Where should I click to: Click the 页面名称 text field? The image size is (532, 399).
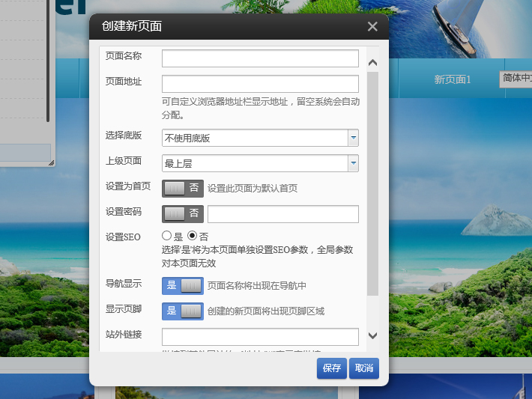[260, 58]
